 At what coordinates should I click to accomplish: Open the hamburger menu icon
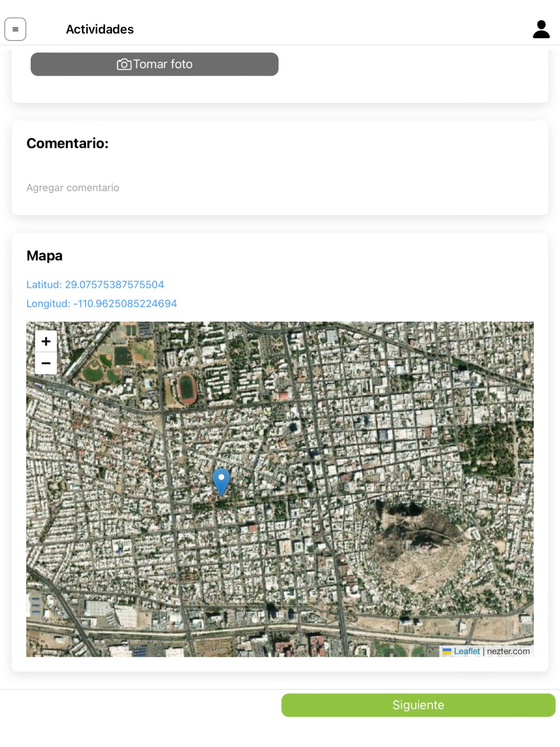(15, 29)
